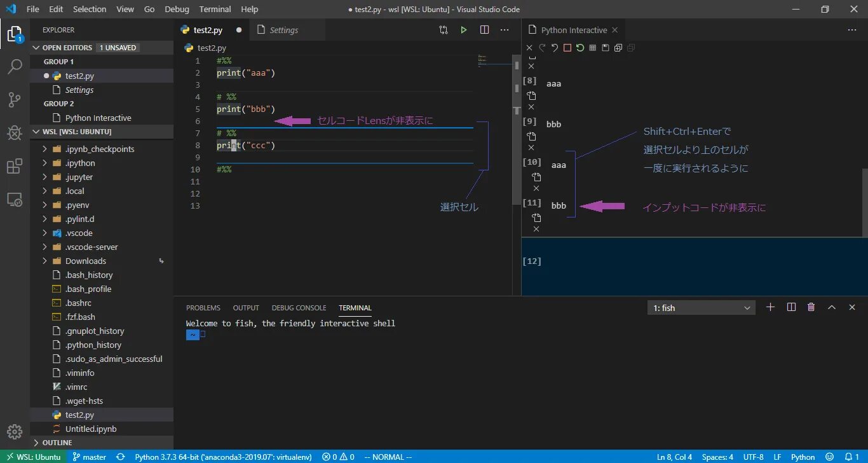
Task: Go to code for cell [8]
Action: tap(531, 96)
